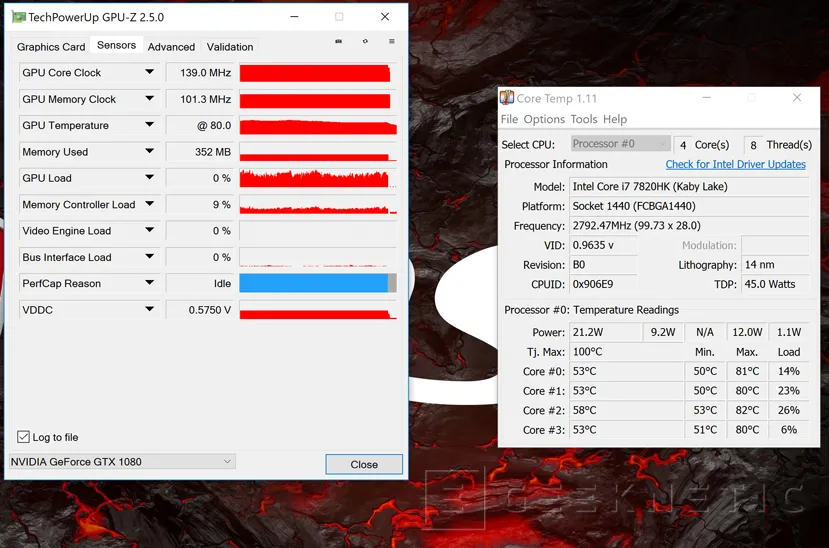This screenshot has width=829, height=548.
Task: Click the Core #2 58°C temperature
Action: [626, 410]
